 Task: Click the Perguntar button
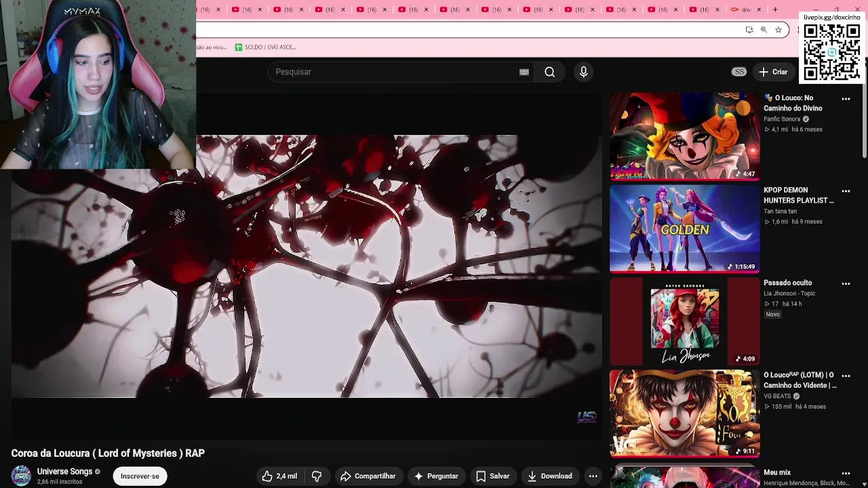coord(436,476)
